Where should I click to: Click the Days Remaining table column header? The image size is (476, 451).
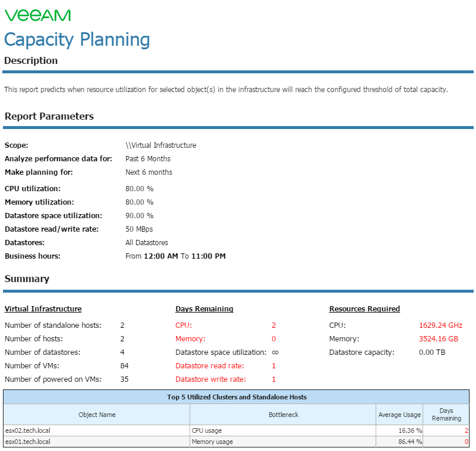tap(446, 414)
